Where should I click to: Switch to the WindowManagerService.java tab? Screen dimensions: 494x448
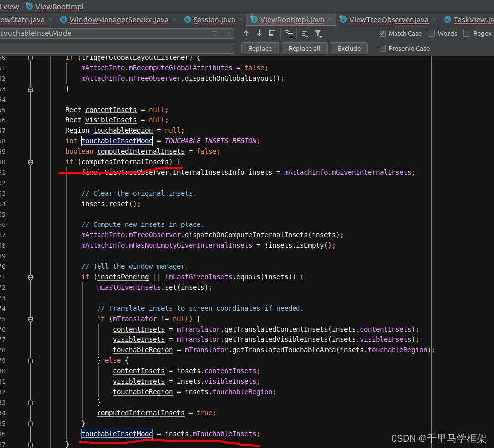[118, 20]
